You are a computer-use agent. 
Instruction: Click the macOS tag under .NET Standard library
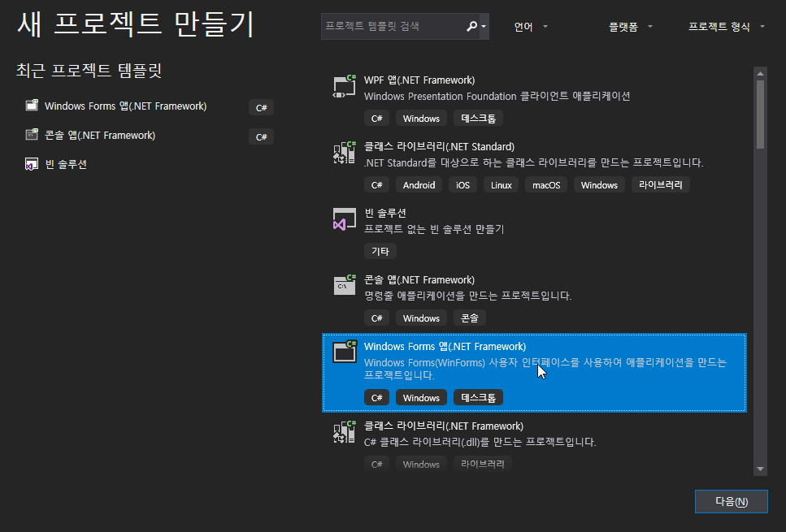click(x=546, y=185)
